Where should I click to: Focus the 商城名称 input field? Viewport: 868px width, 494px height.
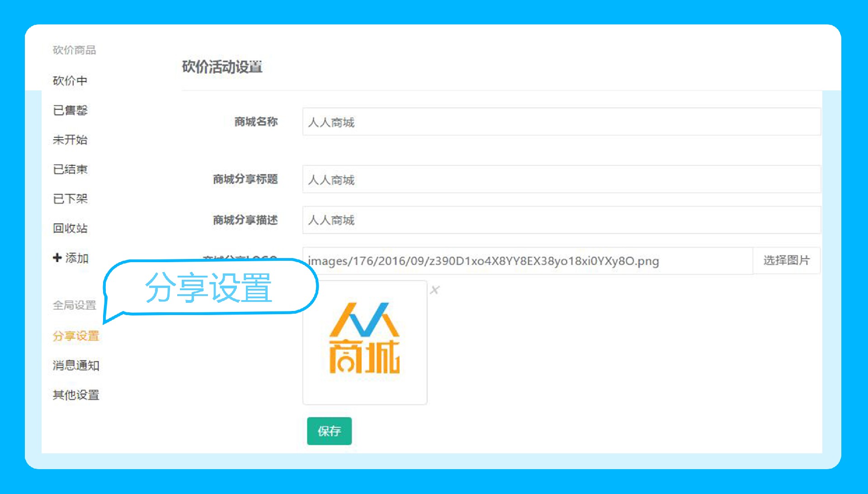(x=561, y=122)
